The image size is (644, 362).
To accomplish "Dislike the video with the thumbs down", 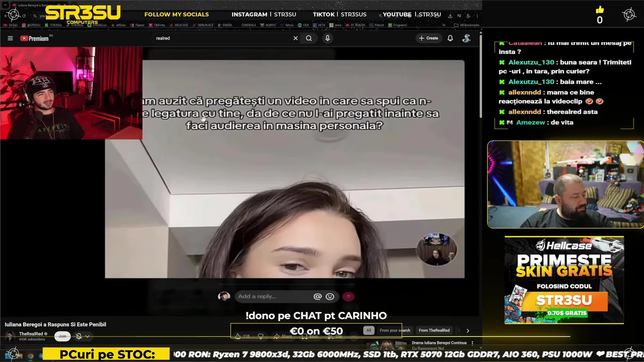I will (x=261, y=336).
